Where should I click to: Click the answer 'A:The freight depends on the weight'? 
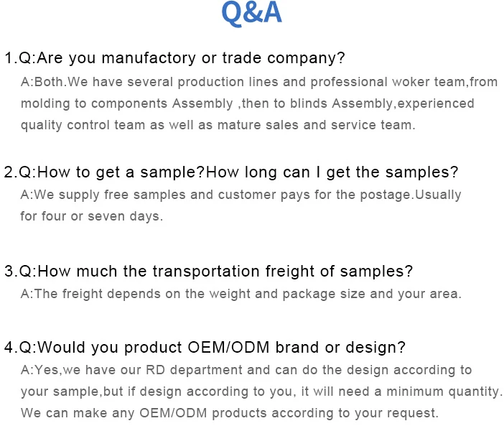tap(241, 294)
